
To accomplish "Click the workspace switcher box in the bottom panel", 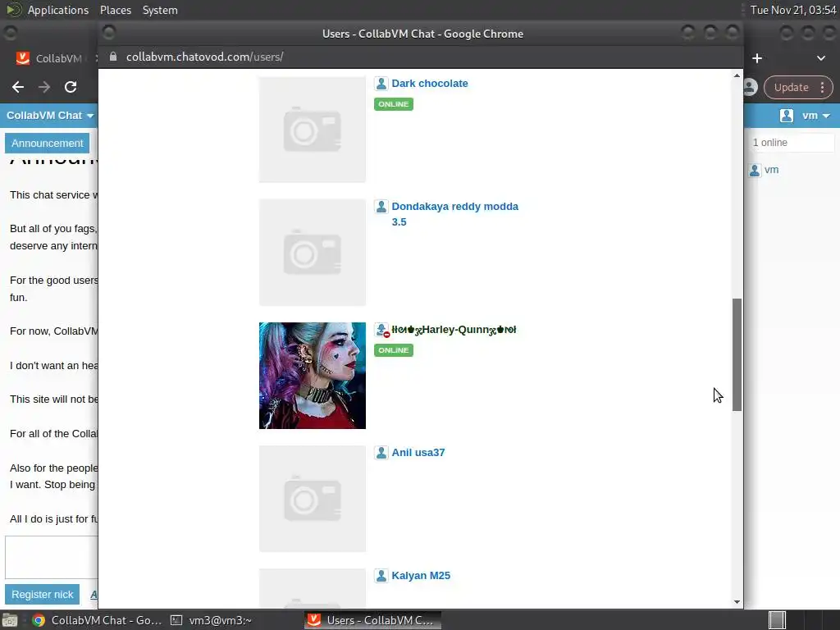I will pos(777,620).
